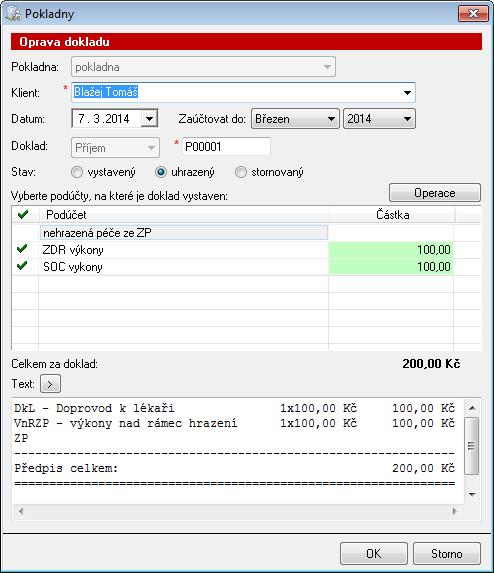Viewport: 494px width, 573px height.
Task: Open the Datum date picker dropdown
Action: coord(149,118)
